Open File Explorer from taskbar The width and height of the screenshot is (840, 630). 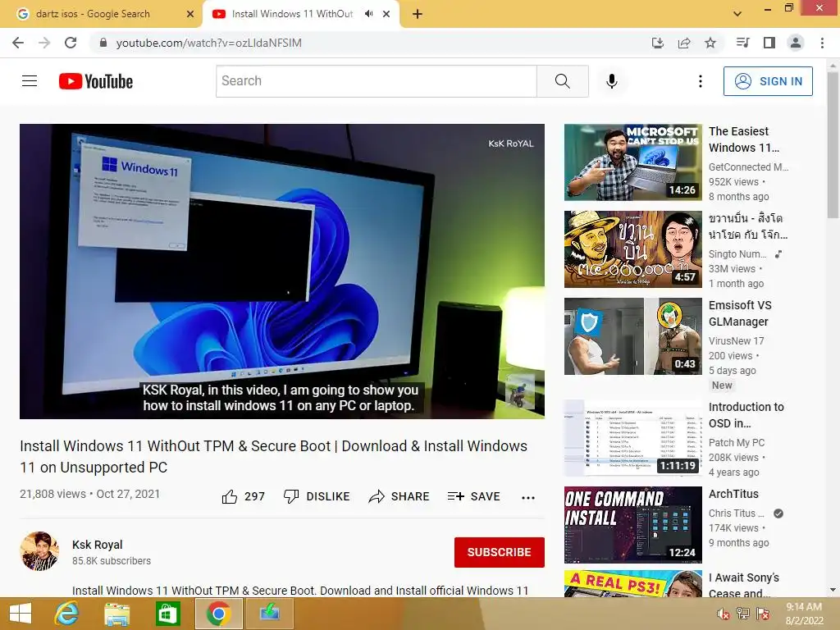pos(116,614)
